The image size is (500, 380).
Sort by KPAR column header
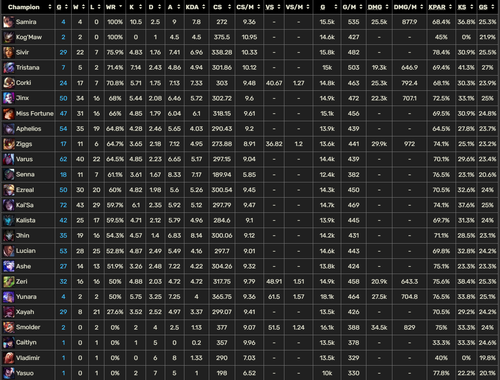pos(441,7)
